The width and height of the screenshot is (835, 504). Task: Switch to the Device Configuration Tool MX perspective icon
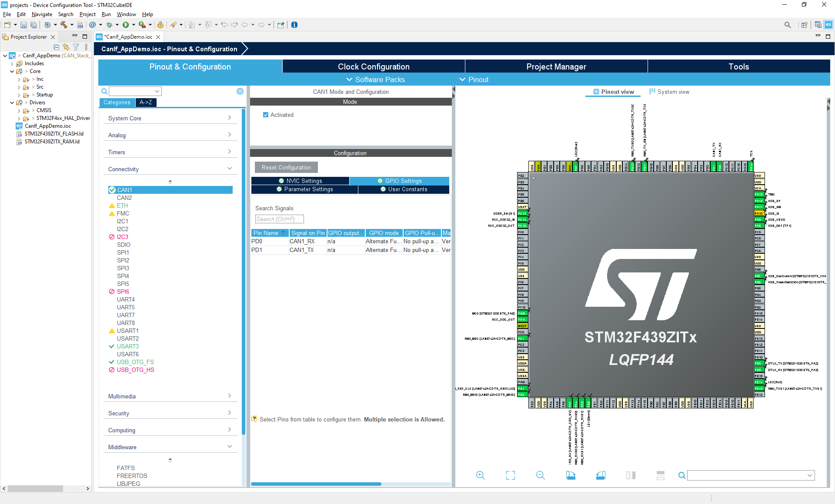[x=828, y=25]
